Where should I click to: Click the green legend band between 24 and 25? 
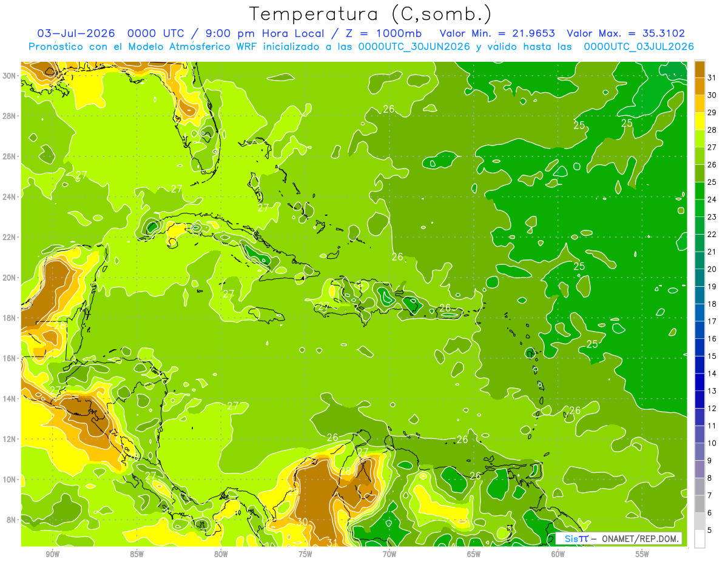click(699, 191)
